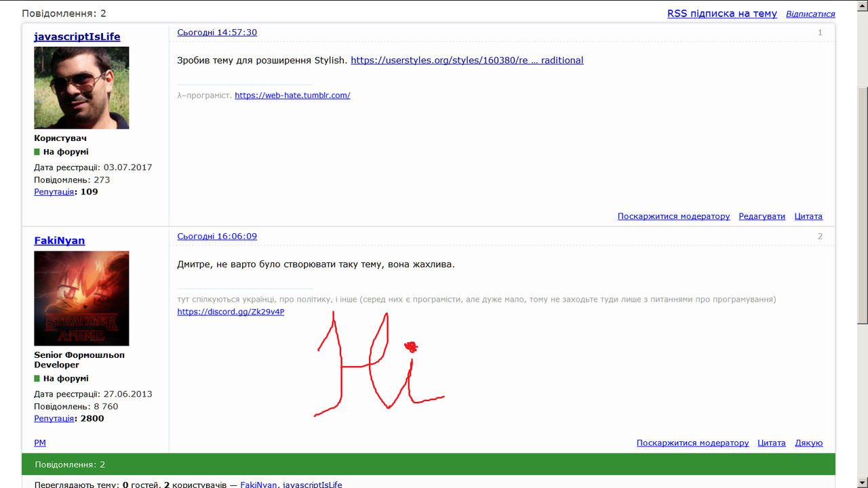Click javascriptIsLife in topic viewers list
868x488 pixels.
coord(312,485)
